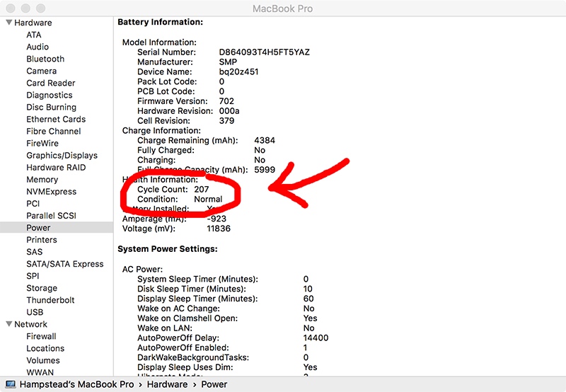
Task: Click Cell Revision value 379
Action: click(x=226, y=120)
